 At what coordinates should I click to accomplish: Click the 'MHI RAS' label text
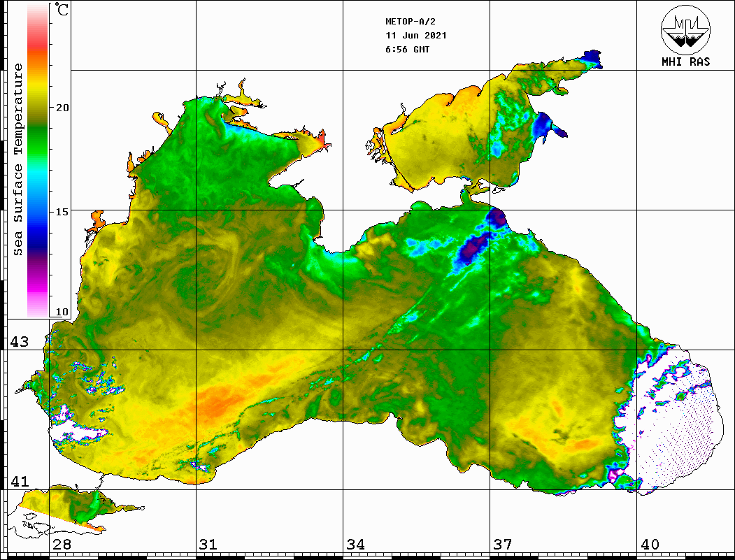point(685,62)
